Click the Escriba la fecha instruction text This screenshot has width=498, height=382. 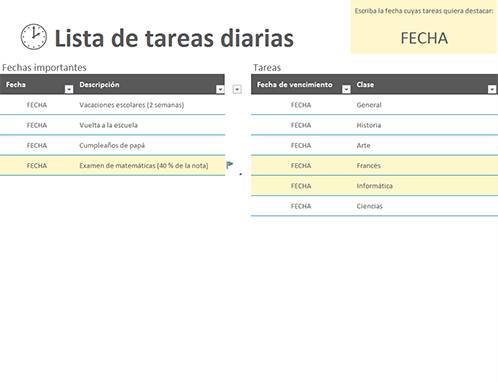[424, 11]
